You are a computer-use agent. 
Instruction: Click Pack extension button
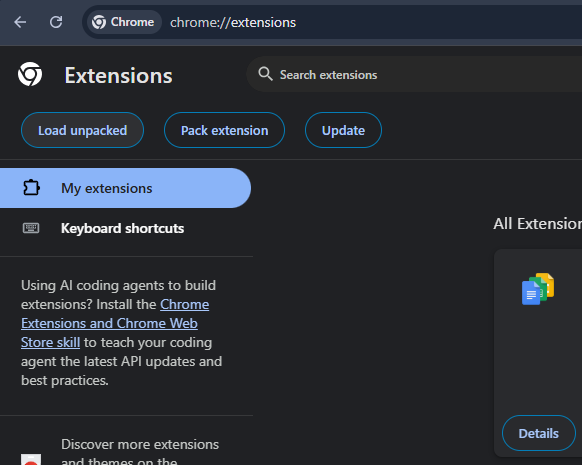[x=224, y=130]
